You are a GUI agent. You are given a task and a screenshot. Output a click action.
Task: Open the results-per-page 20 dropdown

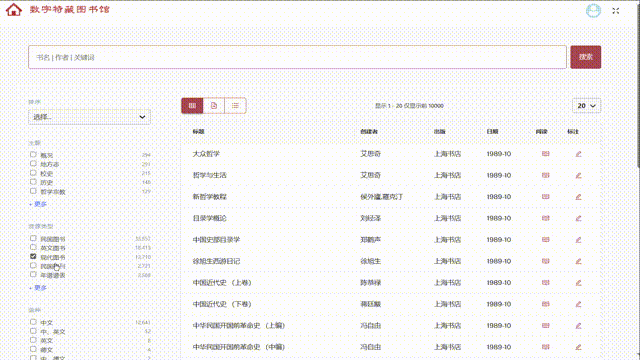pos(587,106)
